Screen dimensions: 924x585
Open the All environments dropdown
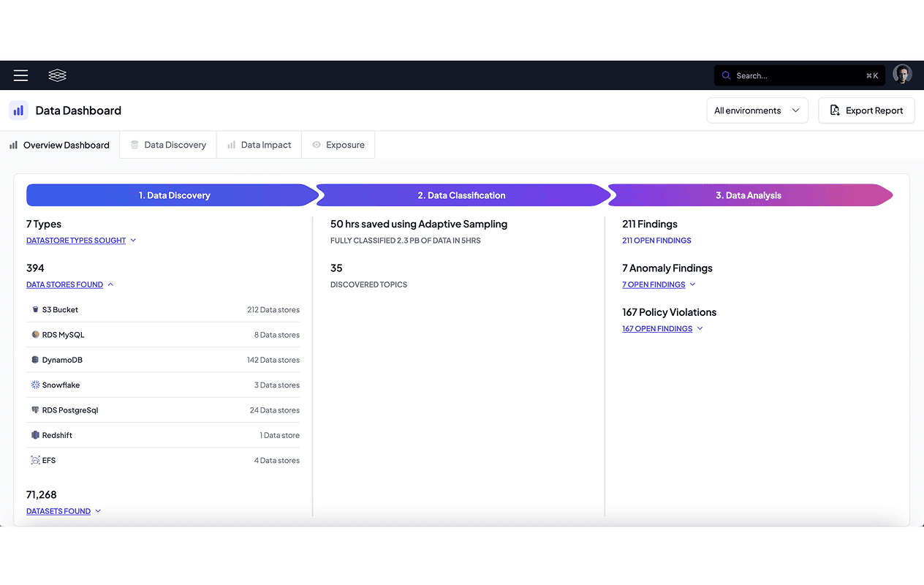coord(757,110)
